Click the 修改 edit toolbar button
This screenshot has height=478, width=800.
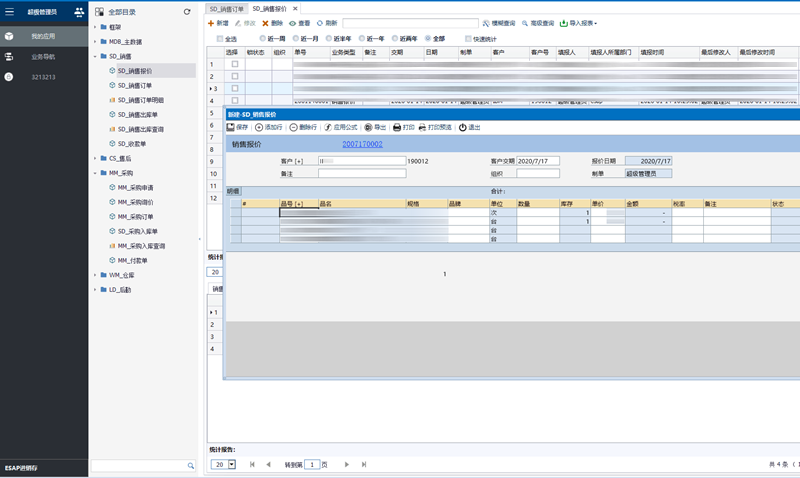tap(245, 23)
